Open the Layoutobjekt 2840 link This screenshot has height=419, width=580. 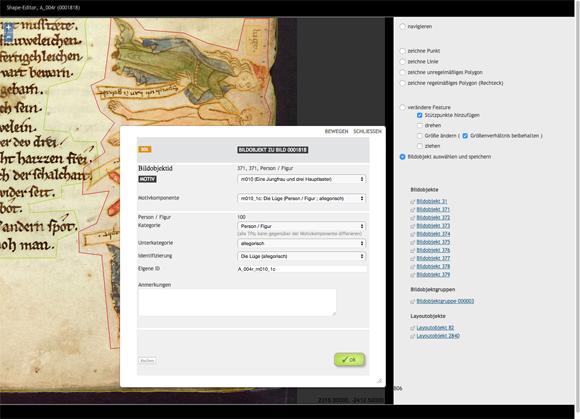(438, 336)
